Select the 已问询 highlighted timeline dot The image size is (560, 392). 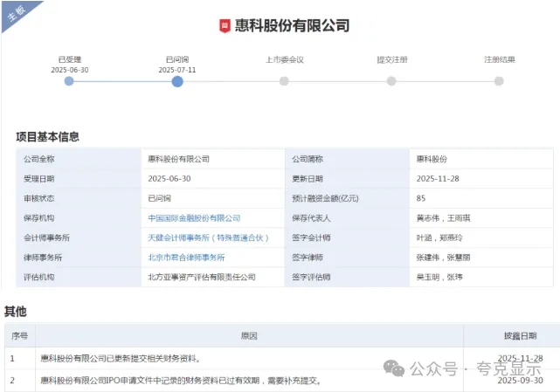(177, 81)
